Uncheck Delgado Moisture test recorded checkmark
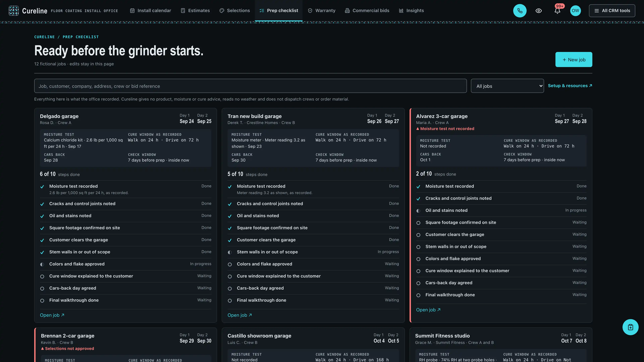 42,187
